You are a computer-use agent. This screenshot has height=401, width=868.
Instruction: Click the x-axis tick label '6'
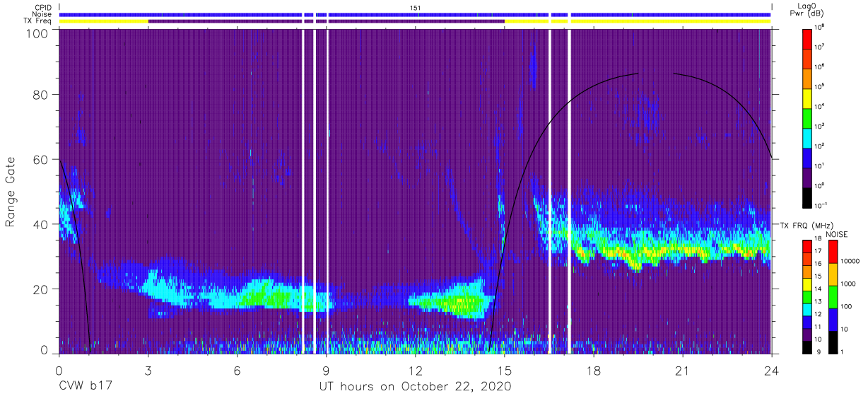[x=237, y=370]
